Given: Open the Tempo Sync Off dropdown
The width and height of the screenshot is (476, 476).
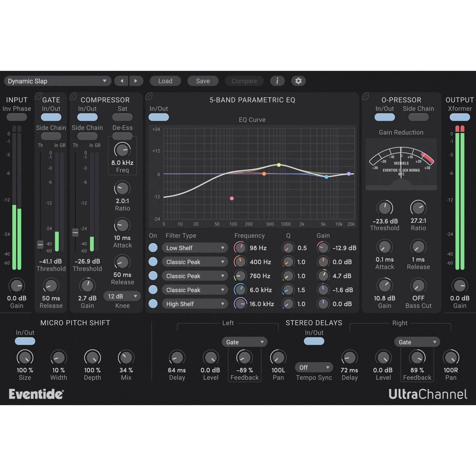Looking at the screenshot, I should point(314,367).
